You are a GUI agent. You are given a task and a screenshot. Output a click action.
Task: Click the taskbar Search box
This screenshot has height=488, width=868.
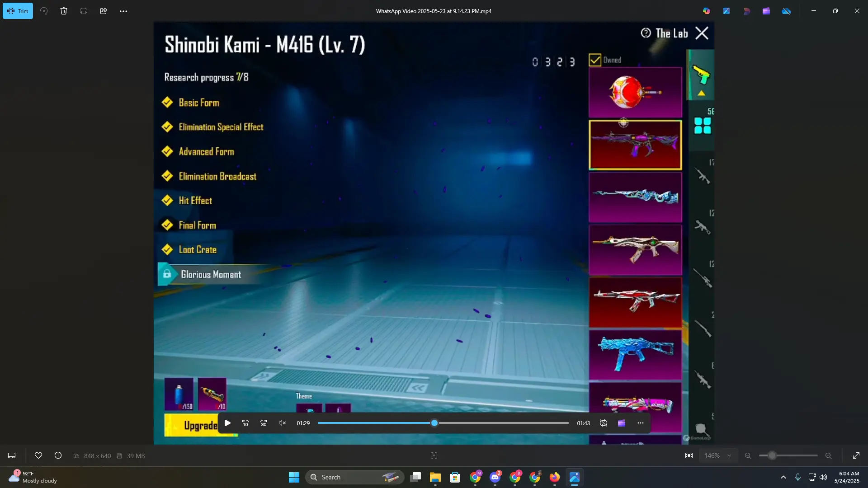click(x=355, y=477)
